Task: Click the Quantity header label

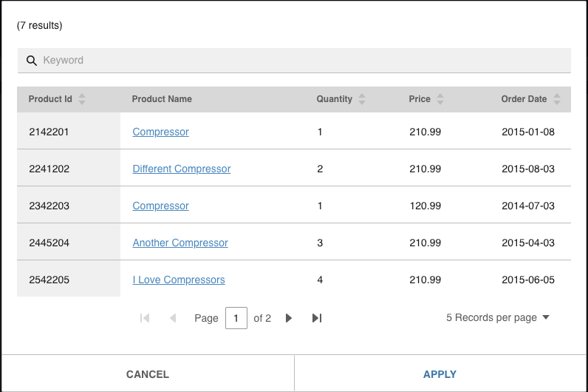Action: pyautogui.click(x=335, y=99)
